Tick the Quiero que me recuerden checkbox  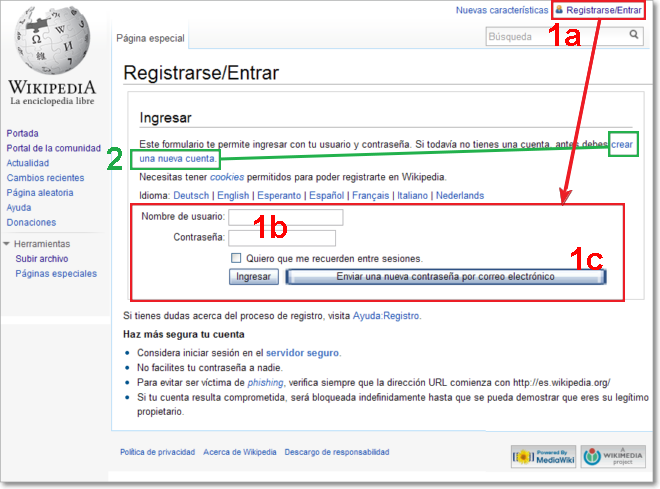[x=236, y=258]
